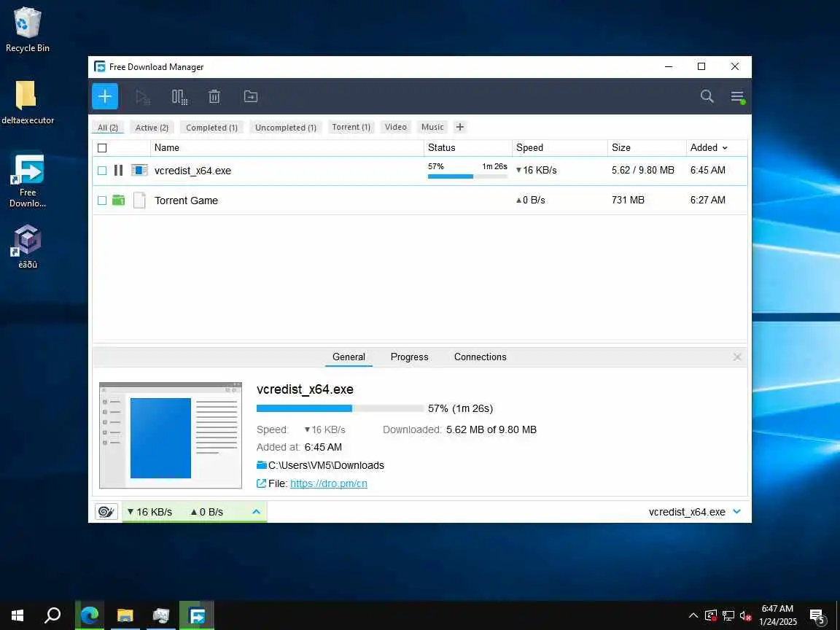This screenshot has height=630, width=840.
Task: Select deltaexecutor folder on desktop
Action: click(27, 103)
